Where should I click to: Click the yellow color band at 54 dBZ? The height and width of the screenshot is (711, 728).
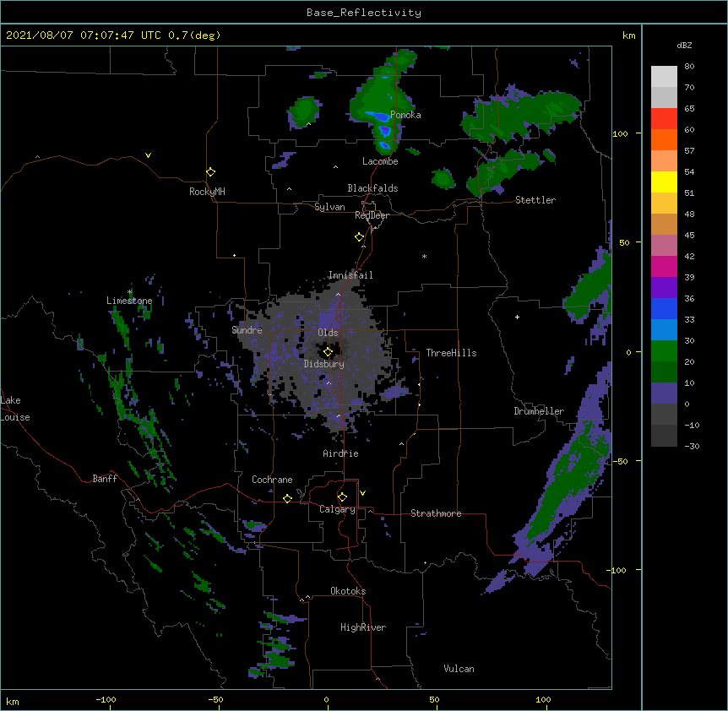click(664, 182)
